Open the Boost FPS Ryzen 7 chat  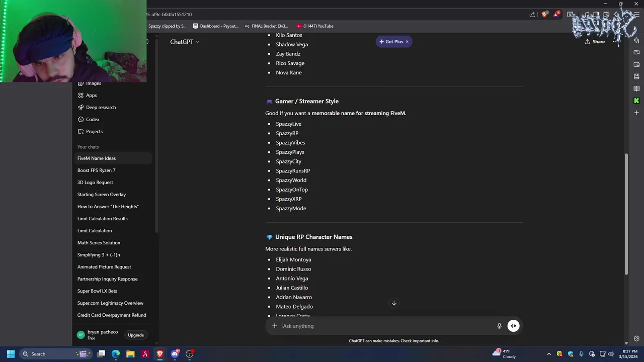pos(113,170)
